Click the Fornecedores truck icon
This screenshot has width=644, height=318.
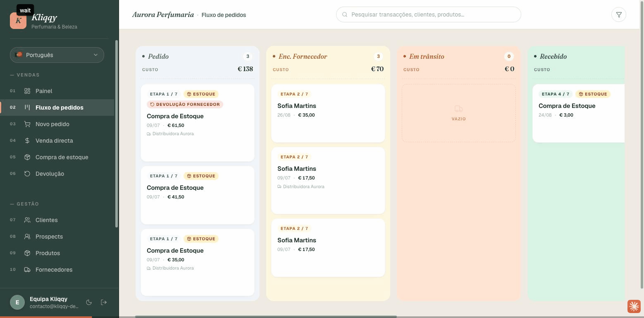tap(27, 270)
